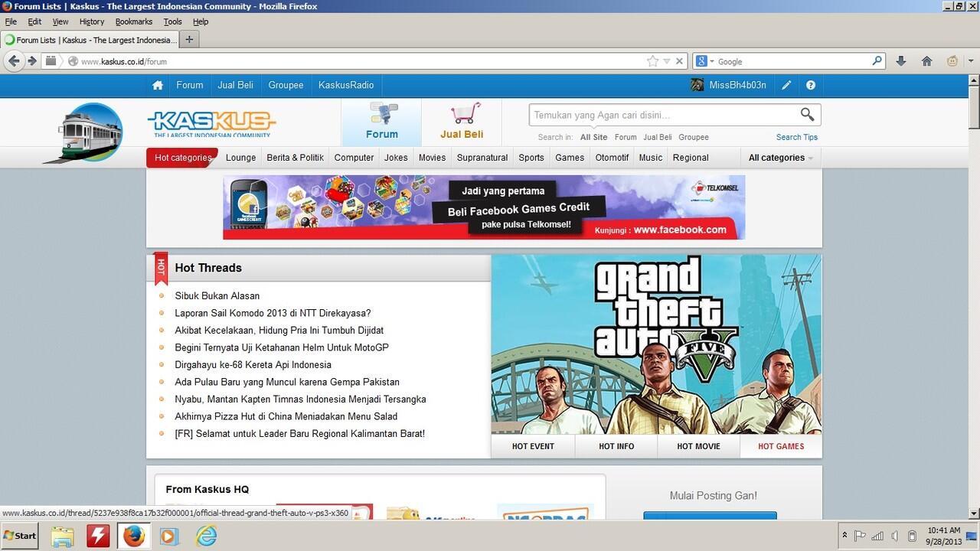Click Groupee in top navigation
Image resolution: width=980 pixels, height=551 pixels.
[286, 85]
